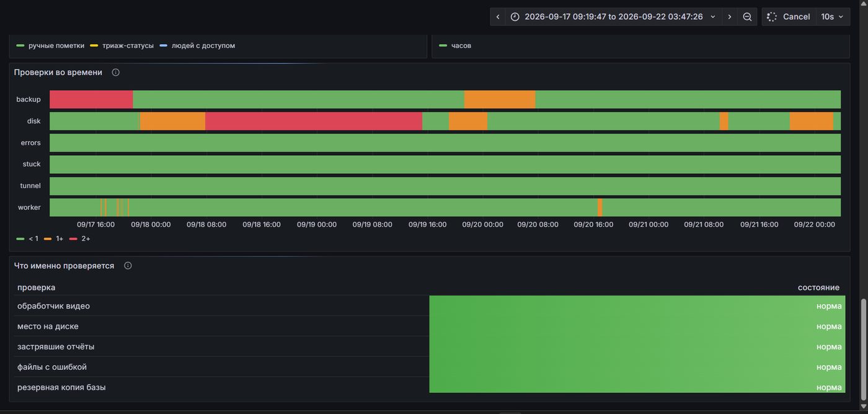Image resolution: width=868 pixels, height=414 pixels.
Task: Click норма status for резервная копия базы
Action: [x=829, y=387]
